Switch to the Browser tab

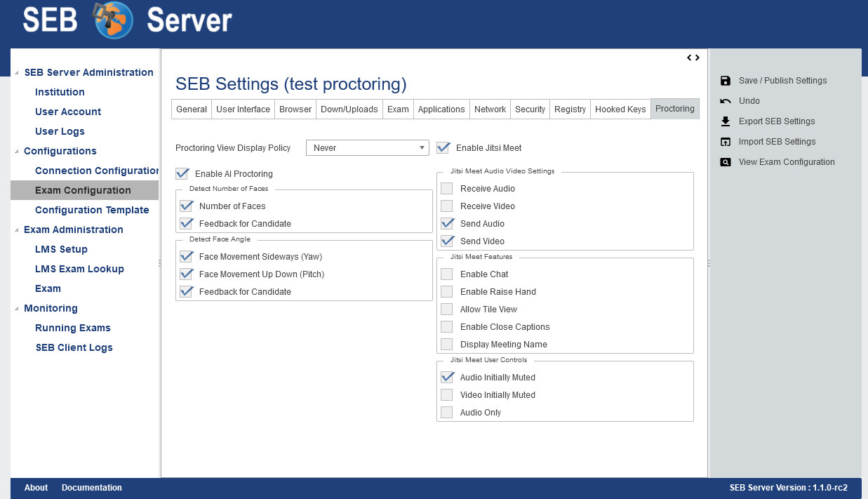pos(295,109)
